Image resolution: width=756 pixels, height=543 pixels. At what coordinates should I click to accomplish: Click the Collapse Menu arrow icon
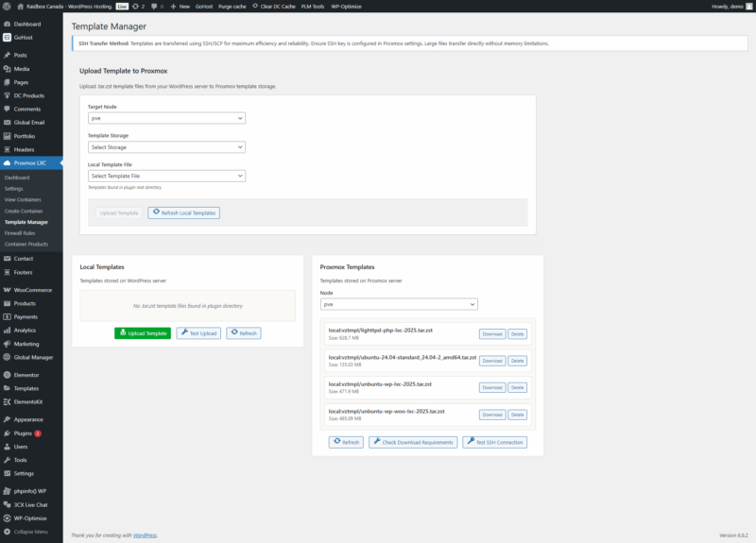[x=7, y=532]
